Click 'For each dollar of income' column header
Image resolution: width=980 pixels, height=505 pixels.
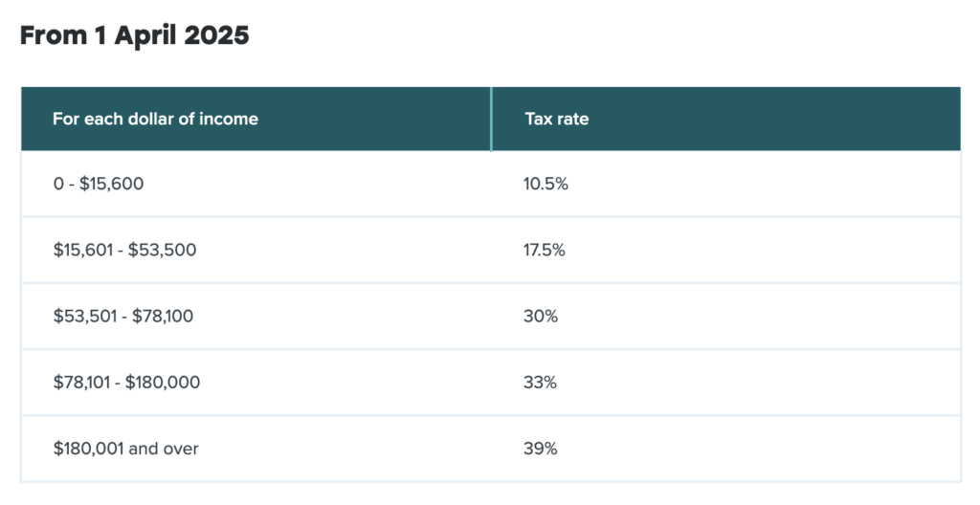pos(155,120)
